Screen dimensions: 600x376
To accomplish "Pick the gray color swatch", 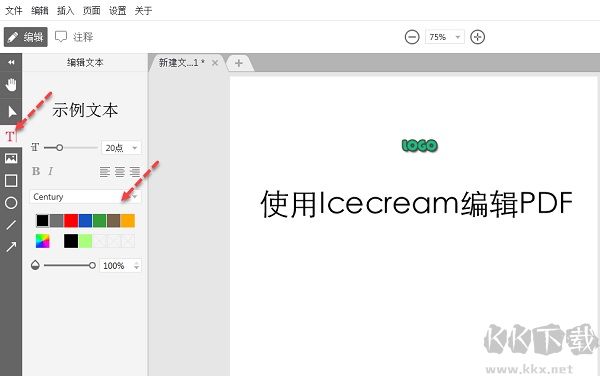I will (57, 221).
